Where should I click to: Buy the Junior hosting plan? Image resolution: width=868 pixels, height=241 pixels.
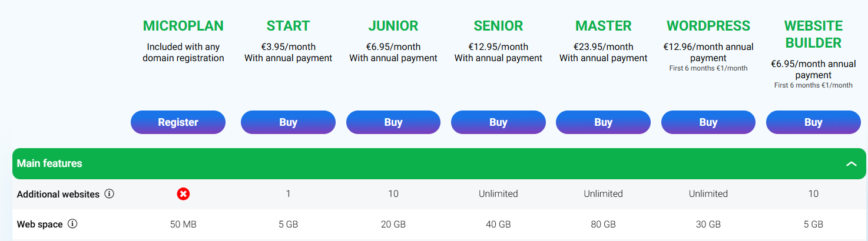click(393, 122)
